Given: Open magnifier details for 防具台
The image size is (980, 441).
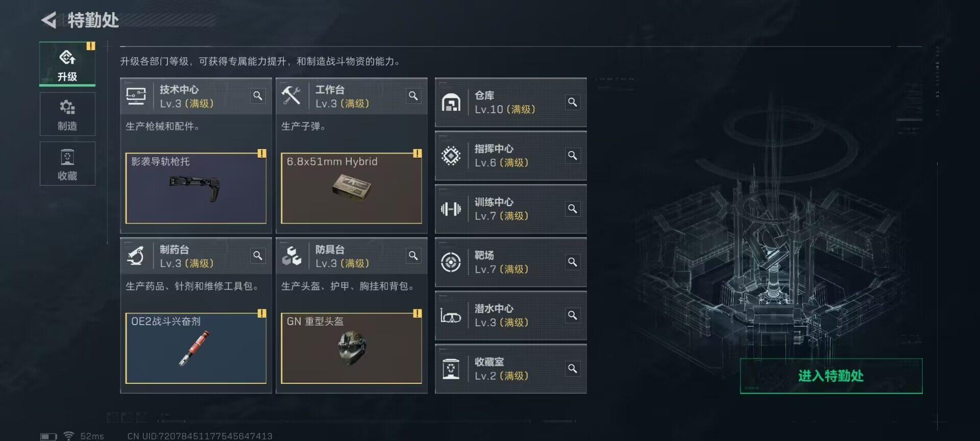Looking at the screenshot, I should click(x=413, y=256).
